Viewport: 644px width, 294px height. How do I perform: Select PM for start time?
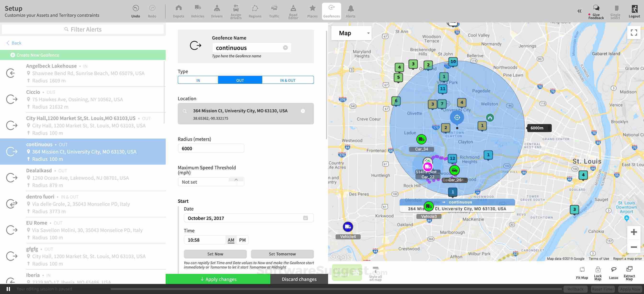click(x=242, y=240)
